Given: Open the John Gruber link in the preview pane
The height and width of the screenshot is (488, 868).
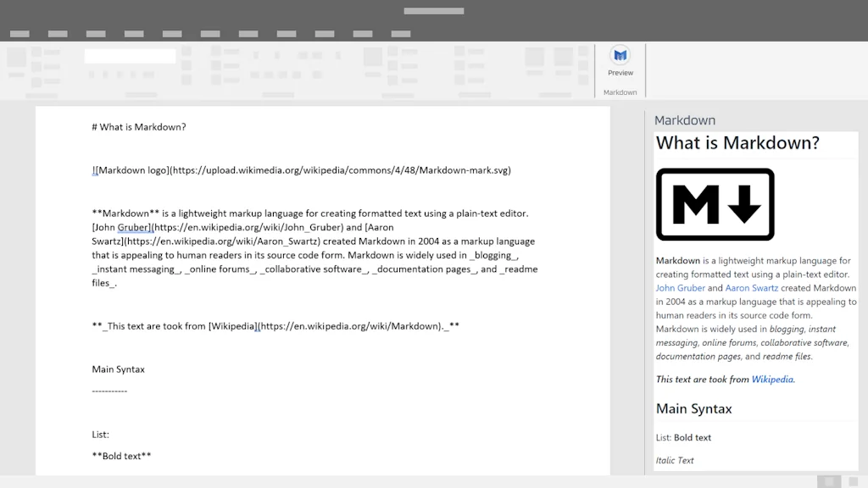Looking at the screenshot, I should 680,287.
